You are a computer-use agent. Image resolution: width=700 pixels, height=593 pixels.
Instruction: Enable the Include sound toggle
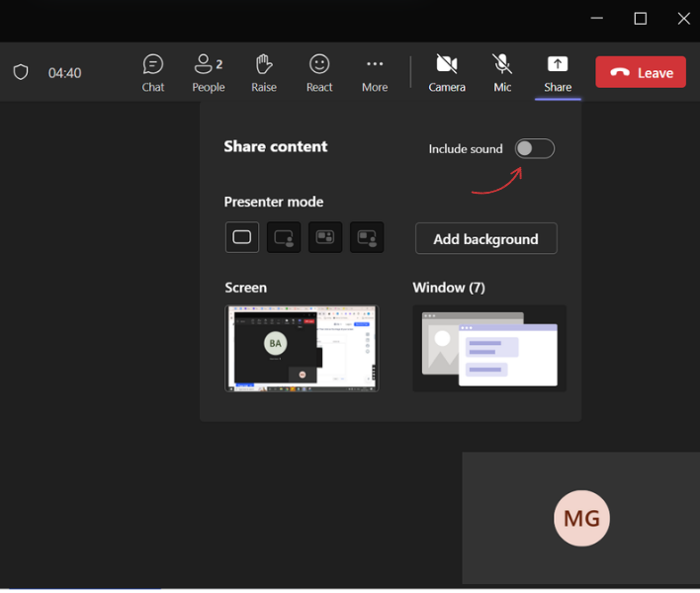point(534,148)
